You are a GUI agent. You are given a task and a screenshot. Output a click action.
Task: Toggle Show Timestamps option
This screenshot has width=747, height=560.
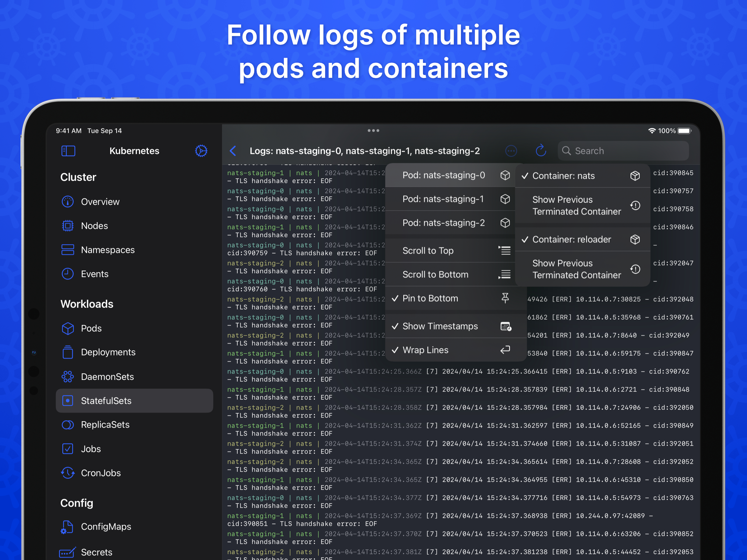coord(456,326)
